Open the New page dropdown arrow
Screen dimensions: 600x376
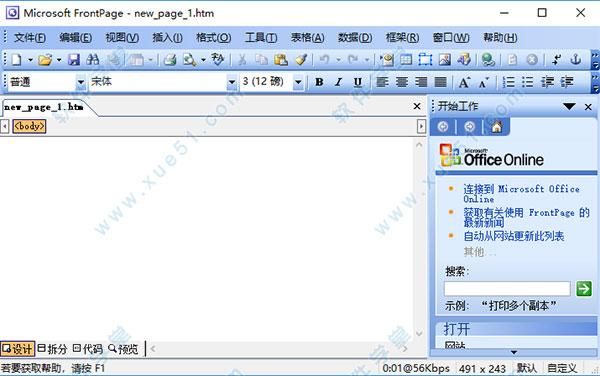click(30, 60)
